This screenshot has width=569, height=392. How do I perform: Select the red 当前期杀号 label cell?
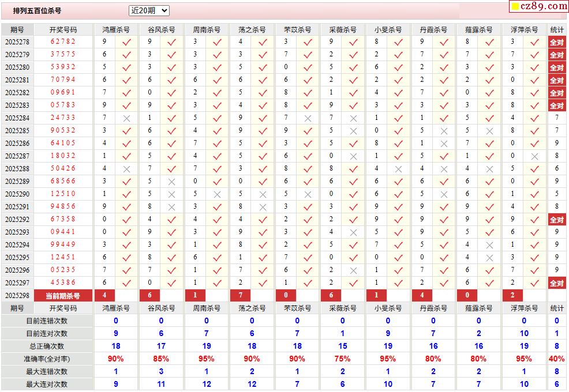[x=63, y=296]
